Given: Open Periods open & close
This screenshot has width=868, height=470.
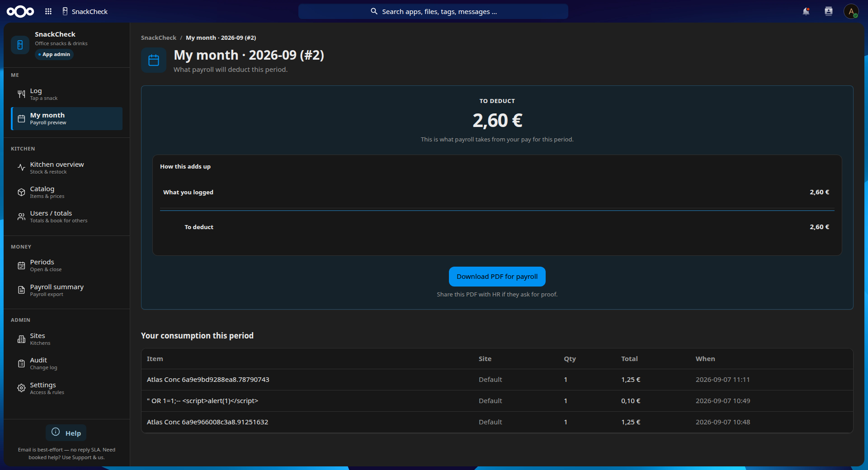Looking at the screenshot, I should 67,265.
